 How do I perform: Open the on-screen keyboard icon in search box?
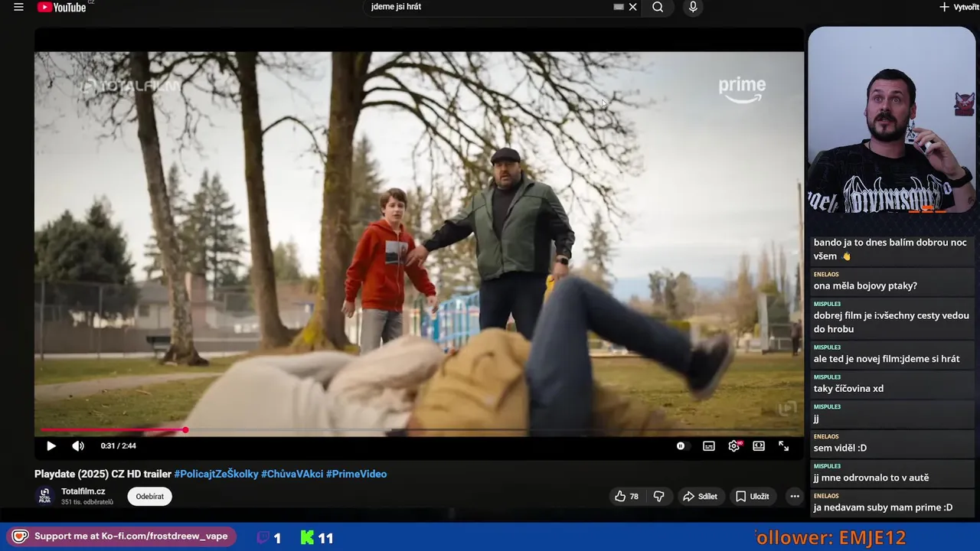tap(619, 7)
